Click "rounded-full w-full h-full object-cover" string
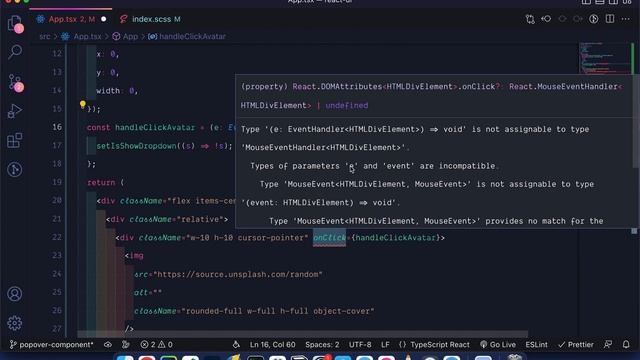 (278, 311)
